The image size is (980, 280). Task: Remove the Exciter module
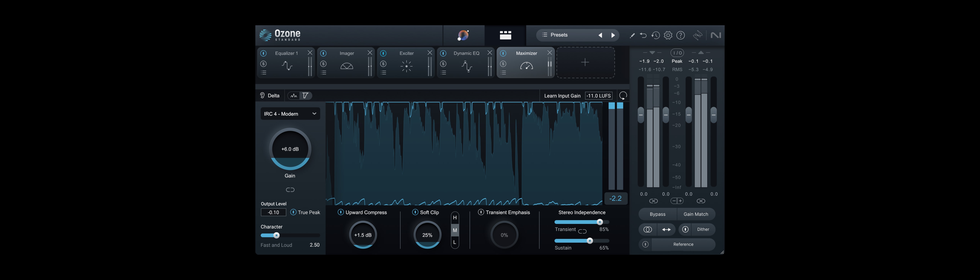(x=430, y=53)
